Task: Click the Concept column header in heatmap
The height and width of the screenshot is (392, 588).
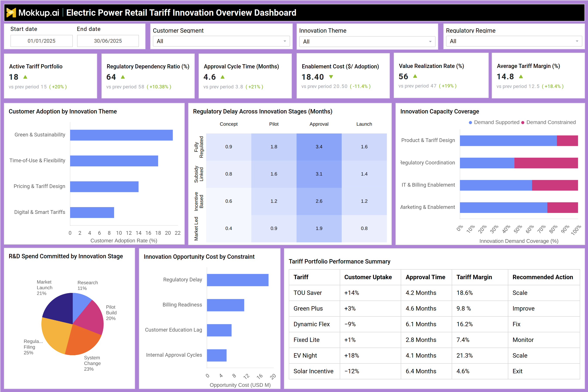Action: [228, 124]
